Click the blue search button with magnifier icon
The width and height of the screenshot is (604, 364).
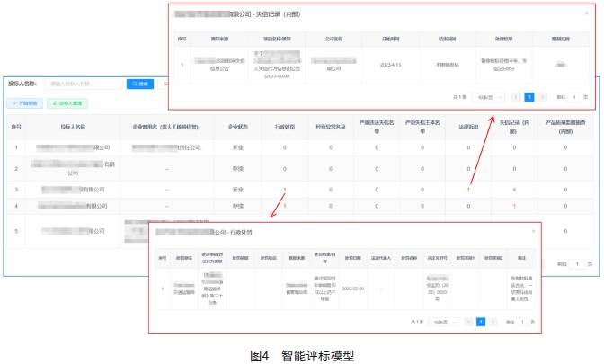coord(140,84)
